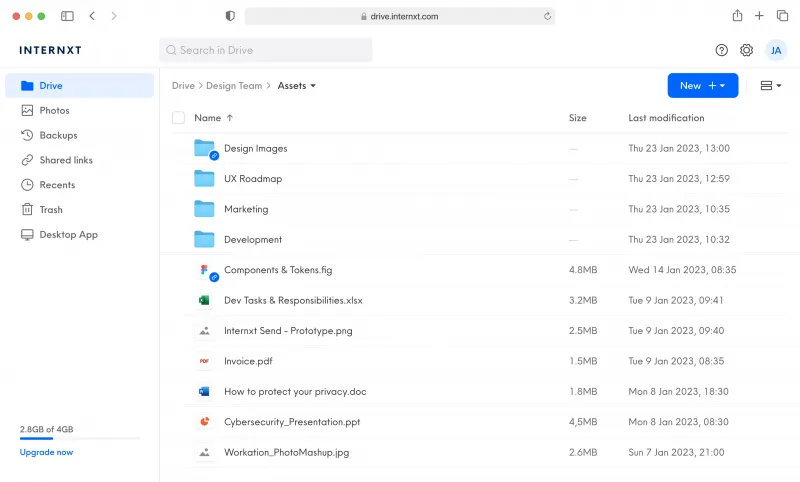The width and height of the screenshot is (800, 482).
Task: Click the Shared links chain icon
Action: coord(27,160)
